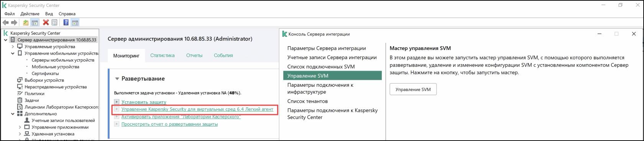Screen dimensions: 644x141
Task: Select Учетные записи Сервера интеграции
Action: 332,57
